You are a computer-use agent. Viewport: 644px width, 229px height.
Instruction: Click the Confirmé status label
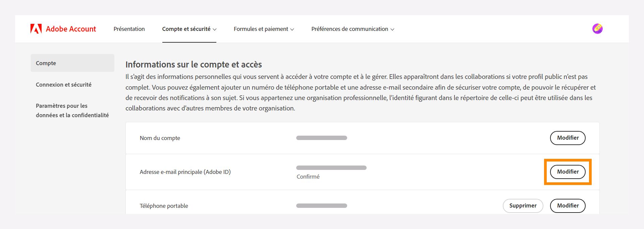coord(308,177)
